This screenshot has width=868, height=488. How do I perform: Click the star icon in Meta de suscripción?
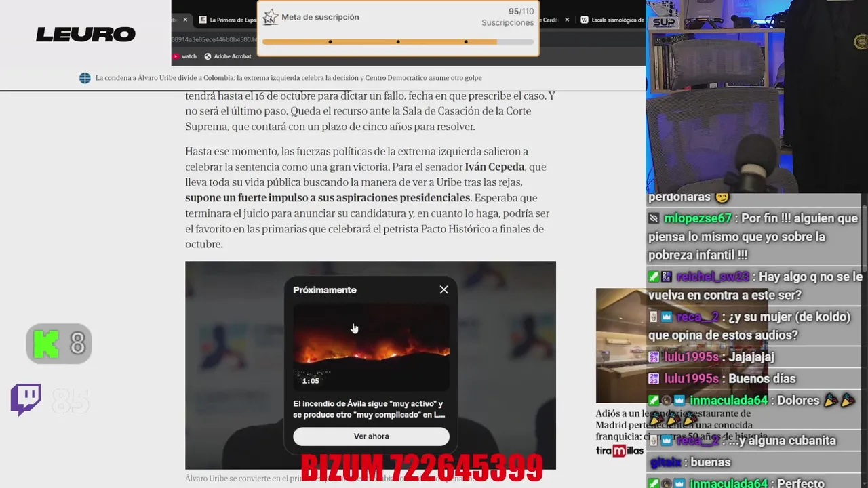270,18
